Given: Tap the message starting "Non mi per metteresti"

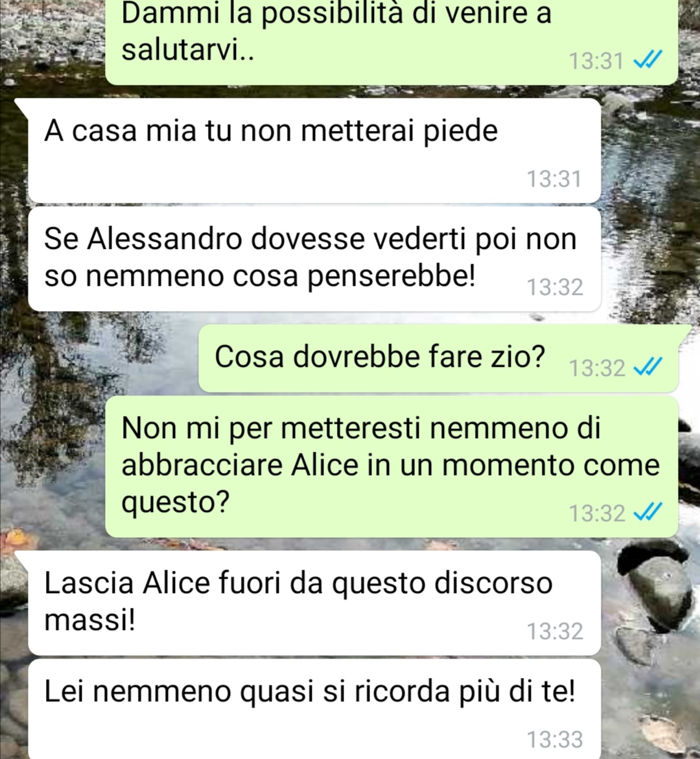Looking at the screenshot, I should coord(391,467).
